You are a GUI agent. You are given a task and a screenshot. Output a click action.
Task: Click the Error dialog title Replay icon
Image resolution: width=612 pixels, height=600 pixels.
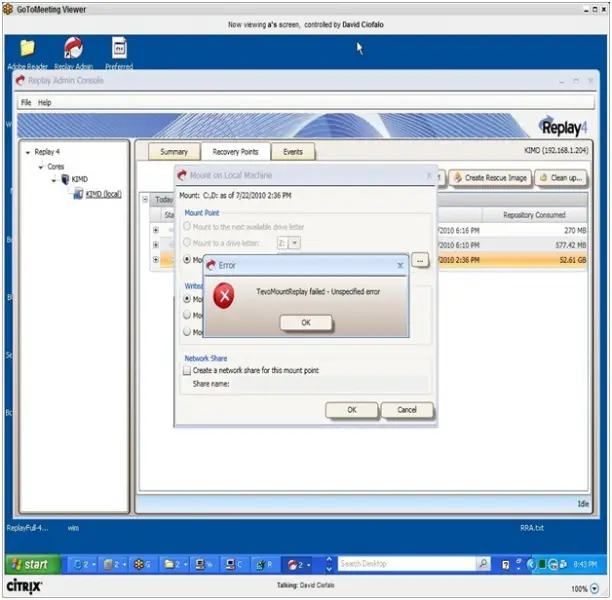[211, 265]
